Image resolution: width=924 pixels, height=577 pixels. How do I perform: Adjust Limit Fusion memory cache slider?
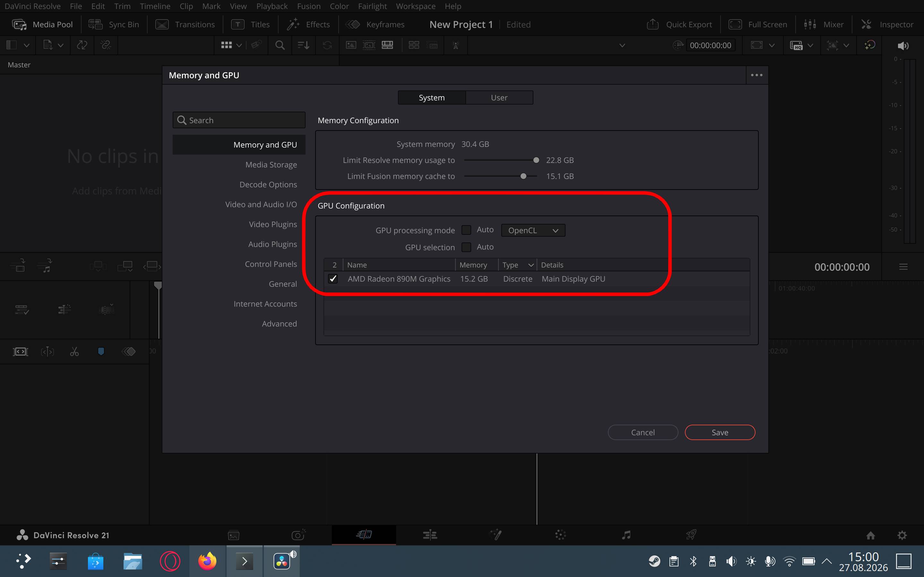tap(523, 176)
